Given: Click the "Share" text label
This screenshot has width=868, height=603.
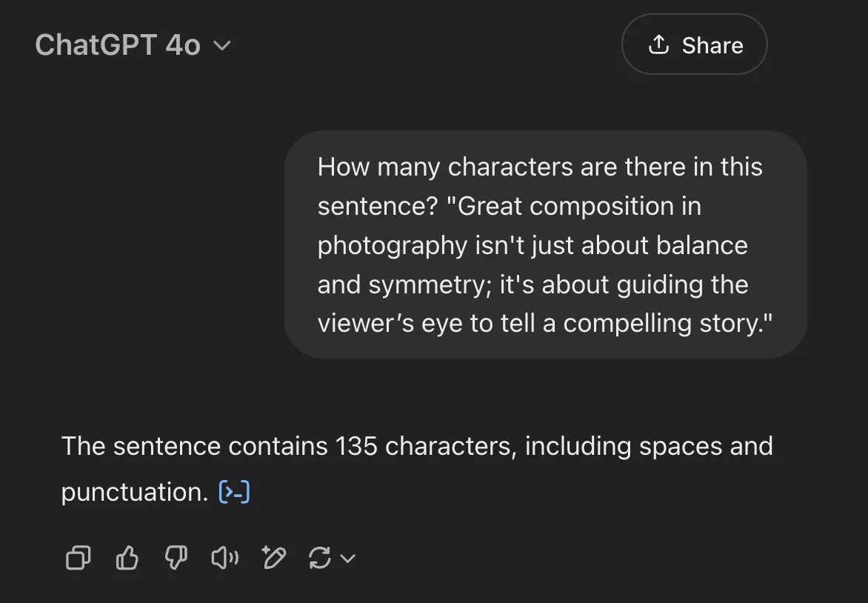Looking at the screenshot, I should click(x=712, y=45).
